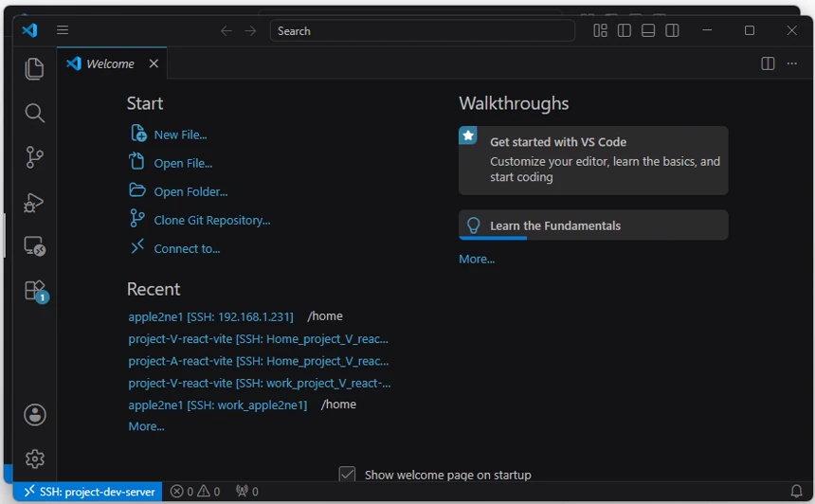The height and width of the screenshot is (504, 815).
Task: Open recent project-V-react-vite [SSH: work_project_V_react-...
Action: pos(260,383)
